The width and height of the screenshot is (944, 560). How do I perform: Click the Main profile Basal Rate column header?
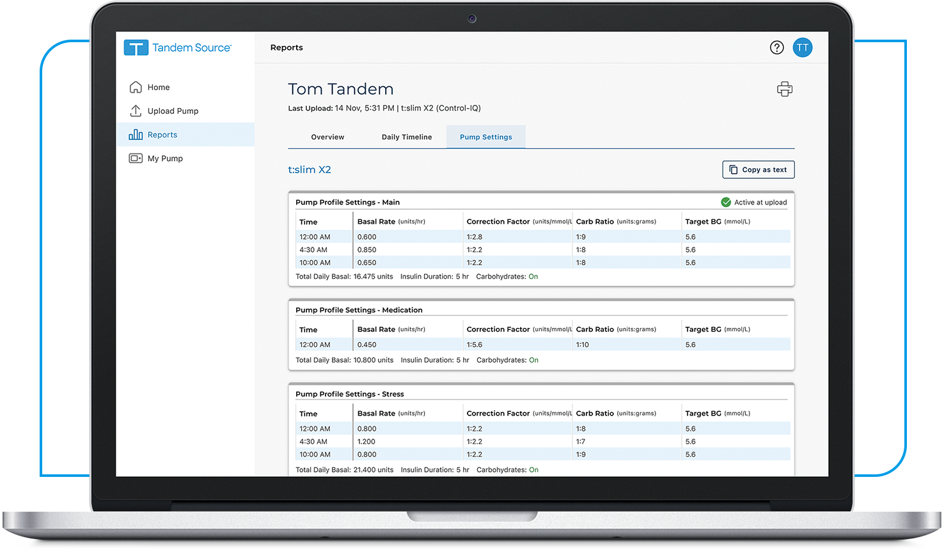click(x=391, y=221)
